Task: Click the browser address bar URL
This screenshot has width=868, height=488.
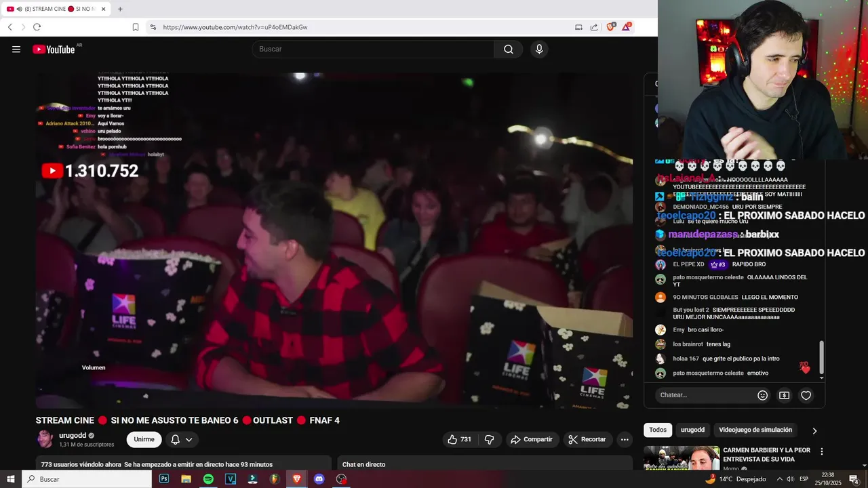Action: tap(235, 27)
